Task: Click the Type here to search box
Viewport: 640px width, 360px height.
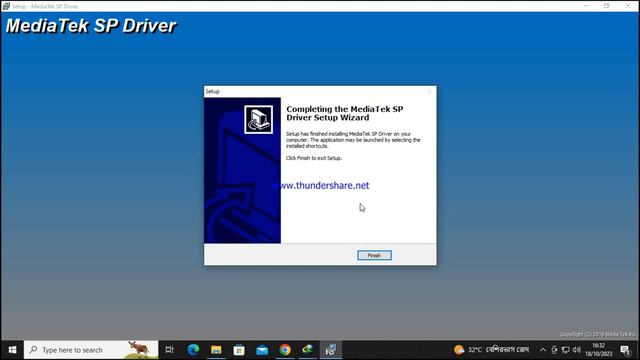Action: (91, 350)
